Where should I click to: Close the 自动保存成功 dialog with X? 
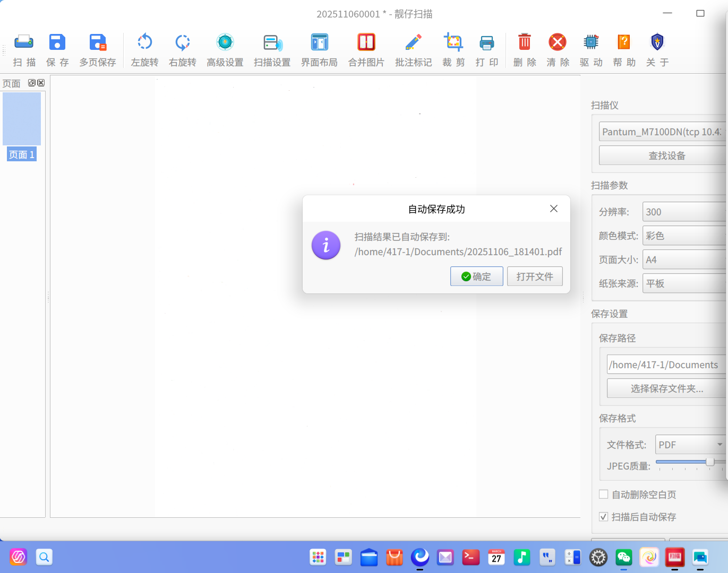(x=554, y=209)
